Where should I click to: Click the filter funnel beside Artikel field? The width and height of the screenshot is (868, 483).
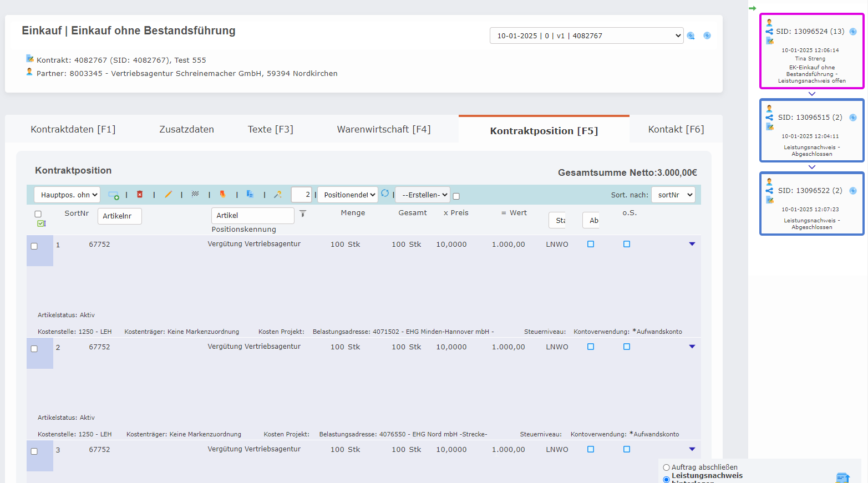click(303, 213)
